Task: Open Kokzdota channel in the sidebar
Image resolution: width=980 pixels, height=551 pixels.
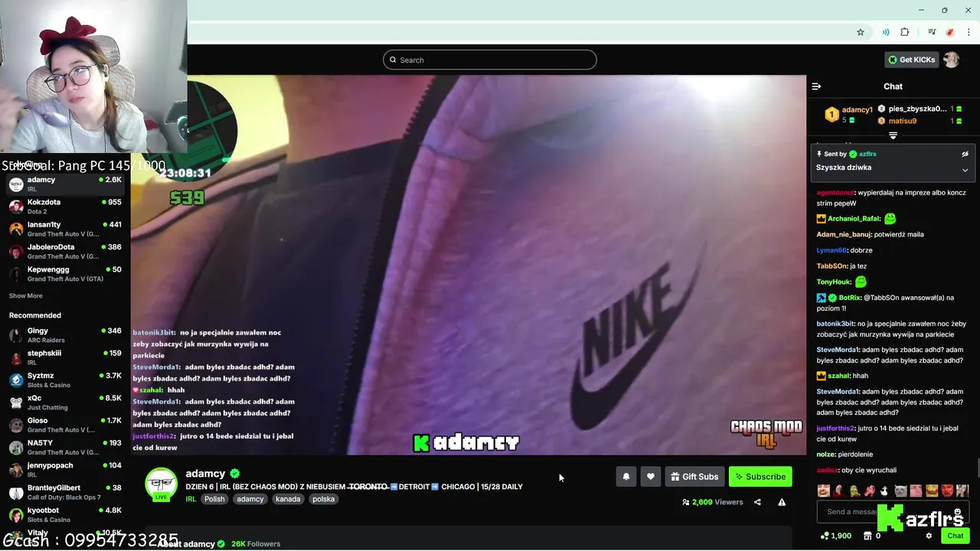Action: click(x=65, y=207)
